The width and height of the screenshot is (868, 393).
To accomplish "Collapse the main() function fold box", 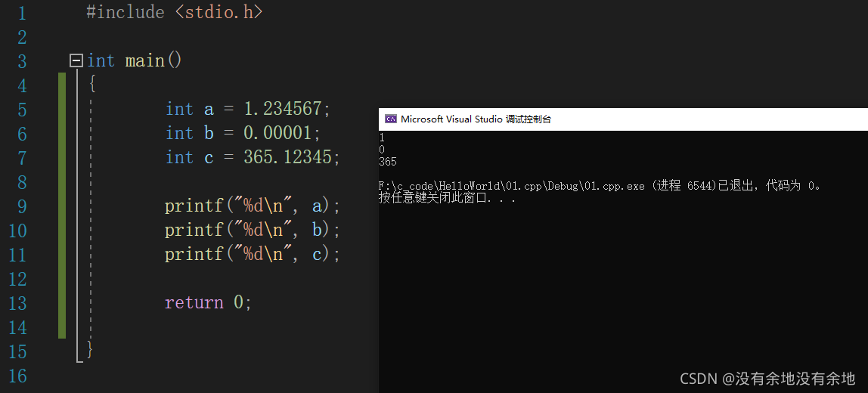I will click(x=76, y=60).
